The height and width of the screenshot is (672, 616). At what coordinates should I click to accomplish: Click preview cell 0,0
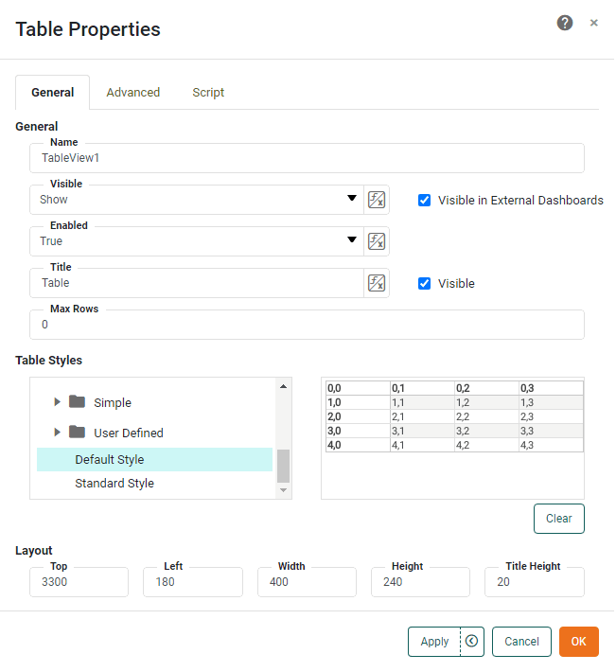tap(359, 389)
